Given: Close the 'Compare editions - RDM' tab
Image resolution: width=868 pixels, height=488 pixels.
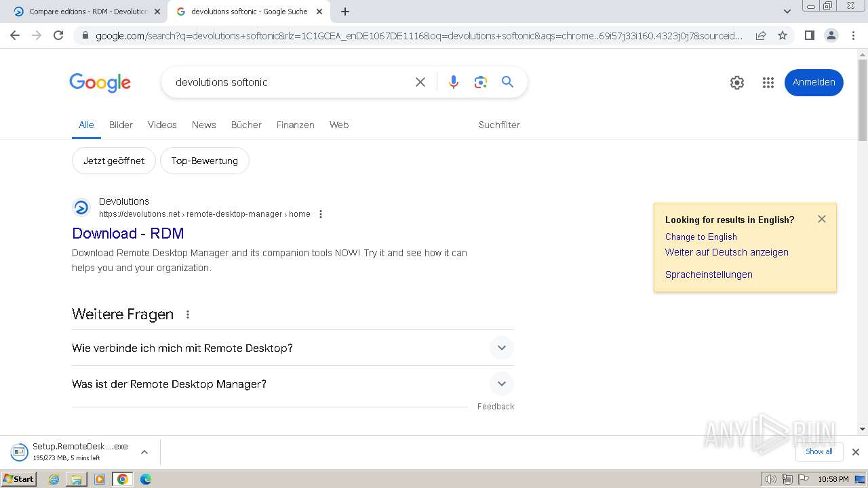Looking at the screenshot, I should click(x=157, y=12).
